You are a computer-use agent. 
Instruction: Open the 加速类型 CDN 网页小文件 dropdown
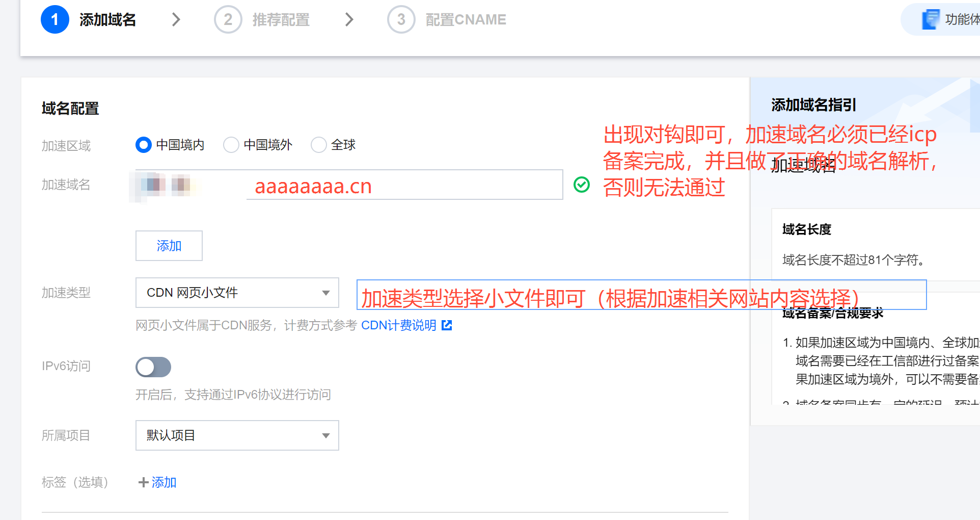pyautogui.click(x=237, y=293)
